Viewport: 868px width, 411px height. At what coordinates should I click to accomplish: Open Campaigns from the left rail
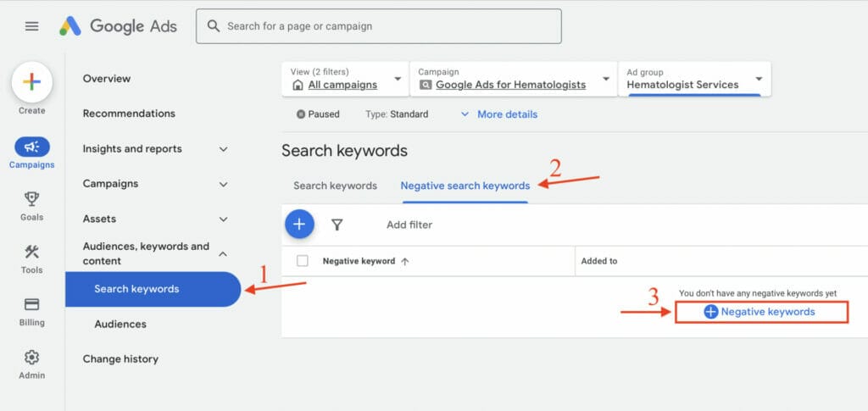32,147
